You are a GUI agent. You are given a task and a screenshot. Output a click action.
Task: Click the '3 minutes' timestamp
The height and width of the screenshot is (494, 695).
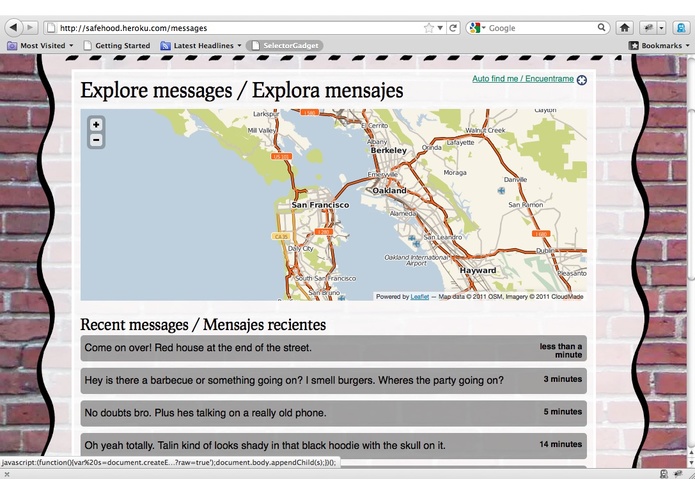click(x=562, y=379)
